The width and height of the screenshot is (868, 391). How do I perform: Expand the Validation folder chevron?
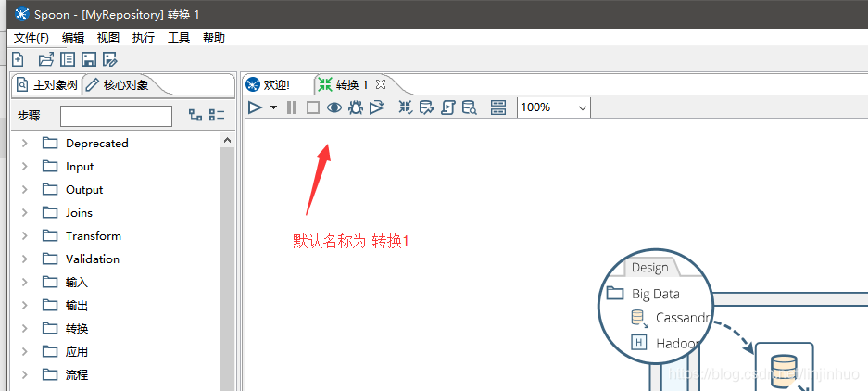(24, 259)
